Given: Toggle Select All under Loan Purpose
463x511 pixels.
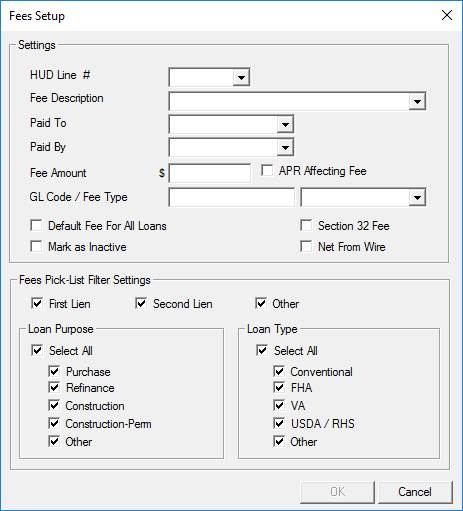Looking at the screenshot, I should [x=37, y=350].
